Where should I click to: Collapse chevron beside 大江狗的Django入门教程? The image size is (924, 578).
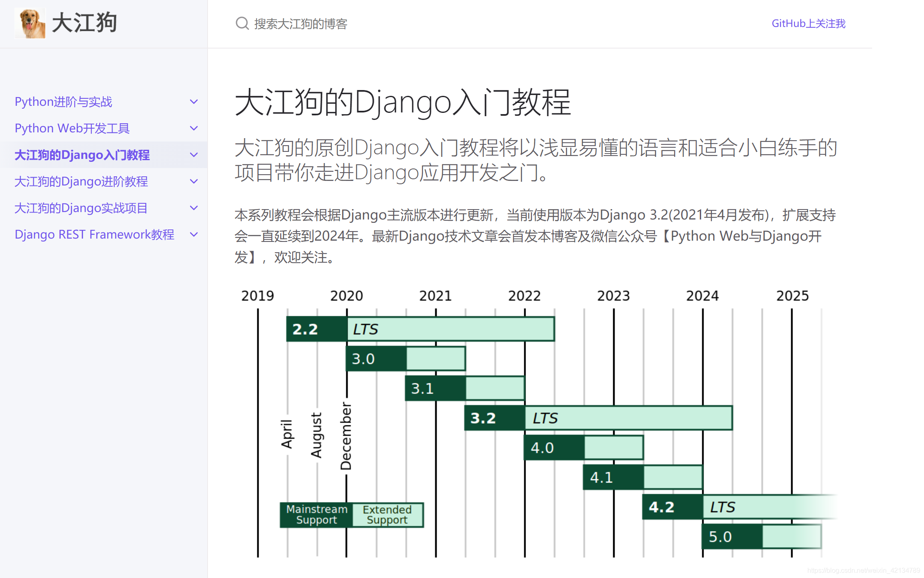click(x=193, y=155)
